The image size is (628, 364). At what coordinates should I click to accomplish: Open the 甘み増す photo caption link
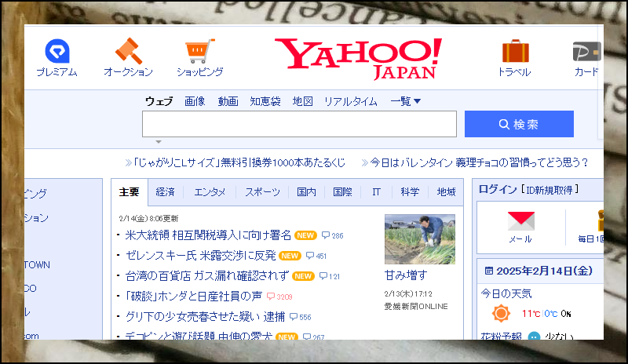[x=406, y=275]
